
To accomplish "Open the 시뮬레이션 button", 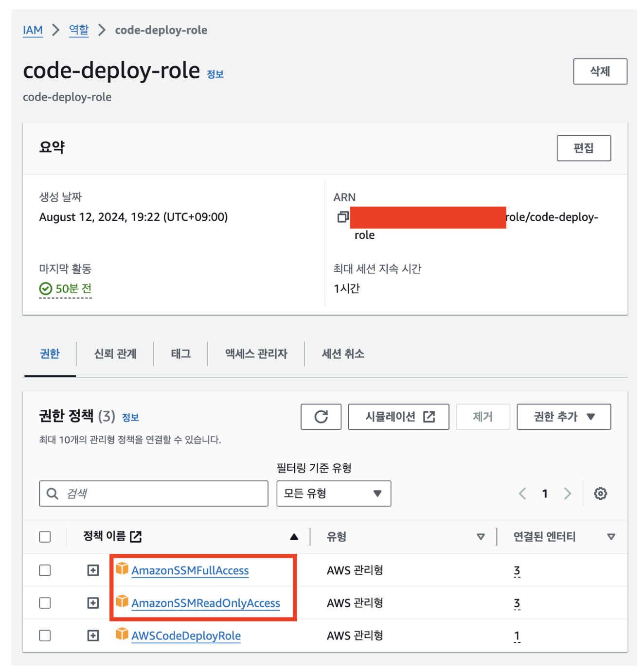I will (x=398, y=417).
